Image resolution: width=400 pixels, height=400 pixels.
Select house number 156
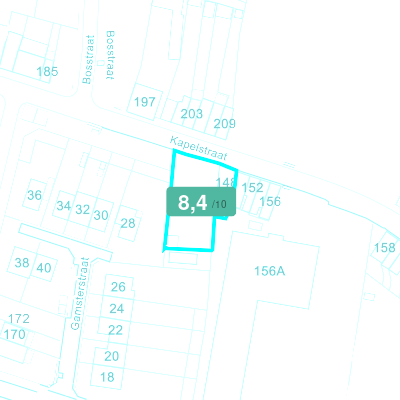[270, 201]
